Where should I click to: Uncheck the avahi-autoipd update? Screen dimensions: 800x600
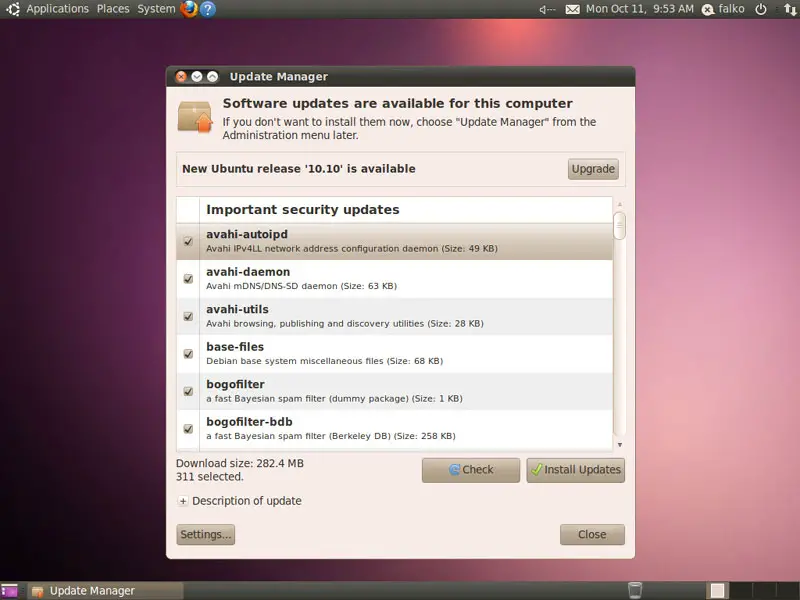(188, 241)
